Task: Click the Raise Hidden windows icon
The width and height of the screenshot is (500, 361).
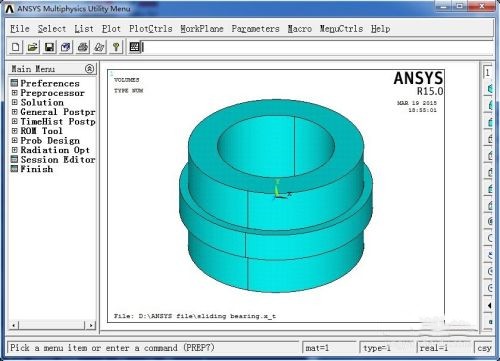Action: tap(135, 47)
